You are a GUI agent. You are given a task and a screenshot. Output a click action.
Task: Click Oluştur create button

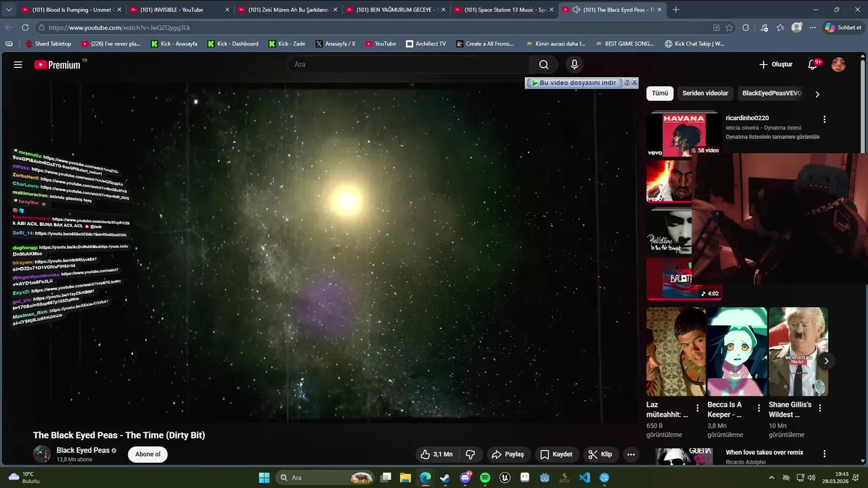pyautogui.click(x=776, y=64)
